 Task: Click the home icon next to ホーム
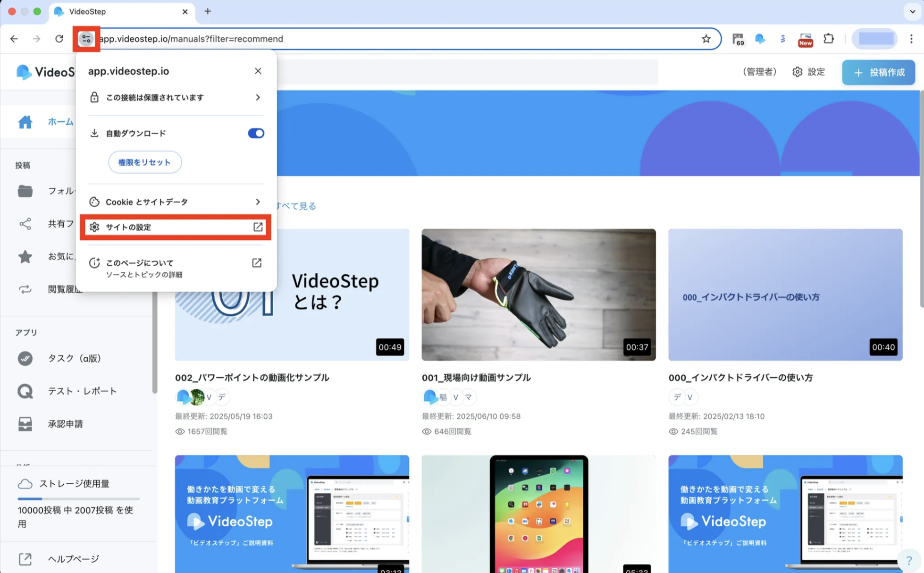(x=25, y=122)
